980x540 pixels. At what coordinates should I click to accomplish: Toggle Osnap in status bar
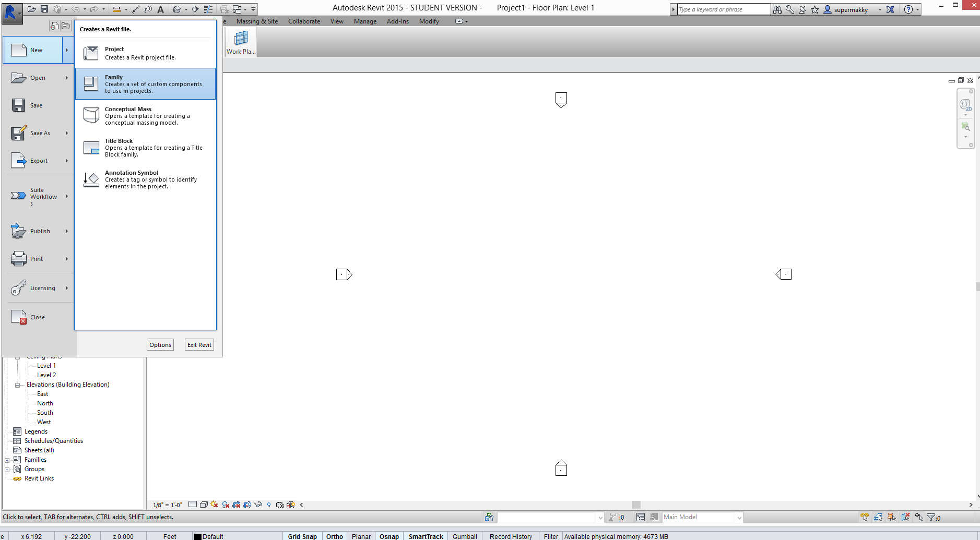click(389, 536)
